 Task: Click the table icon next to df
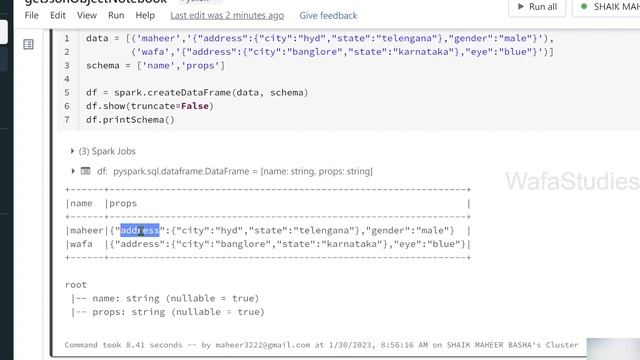(x=85, y=171)
